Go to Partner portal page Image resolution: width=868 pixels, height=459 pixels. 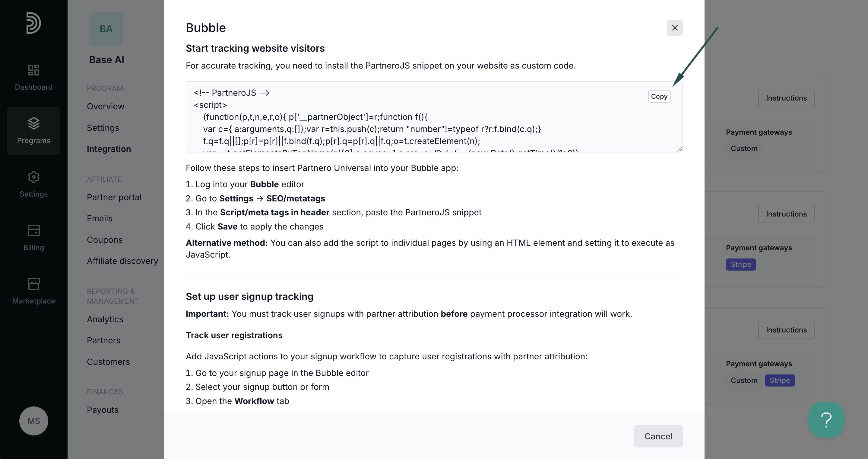click(x=114, y=197)
